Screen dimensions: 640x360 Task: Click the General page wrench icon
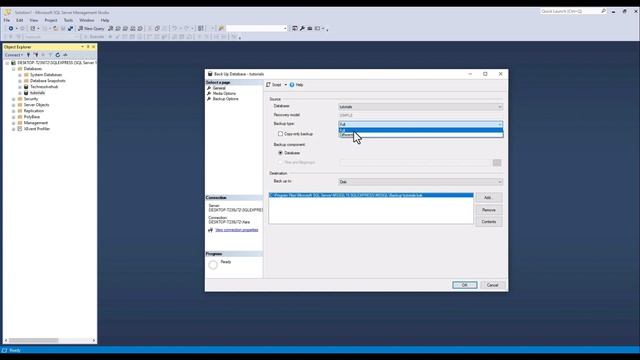(x=209, y=88)
